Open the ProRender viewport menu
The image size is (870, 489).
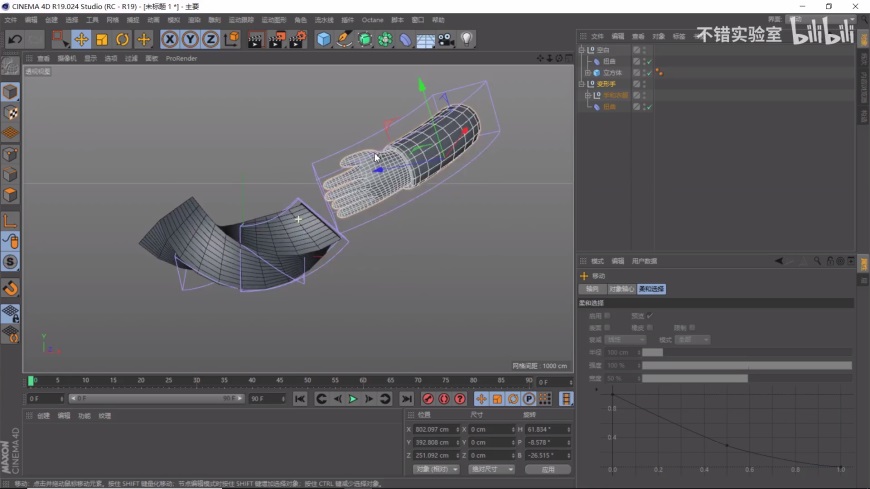(x=181, y=58)
